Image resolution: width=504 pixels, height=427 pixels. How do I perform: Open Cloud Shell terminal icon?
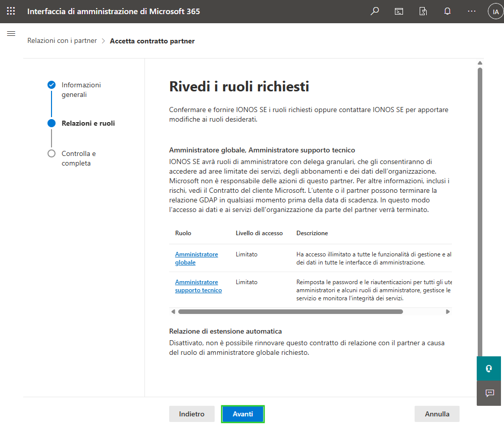(399, 12)
